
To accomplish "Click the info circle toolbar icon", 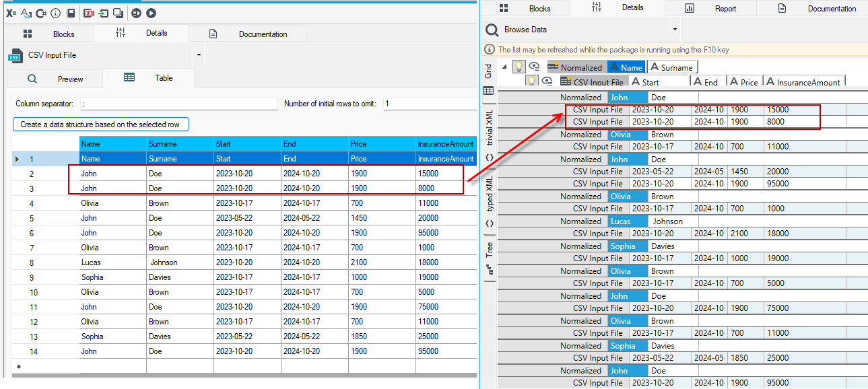I will [55, 13].
